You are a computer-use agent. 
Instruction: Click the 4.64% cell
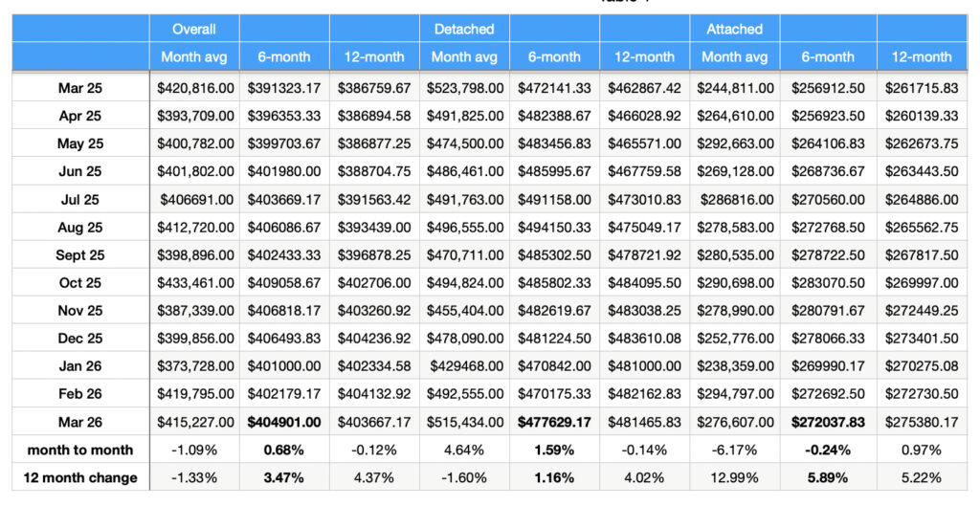click(x=464, y=450)
